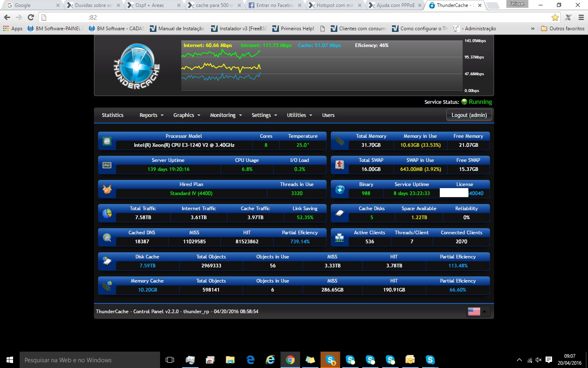The image size is (588, 368).
Task: Click the Link Saving 52.35% value
Action: click(x=305, y=218)
